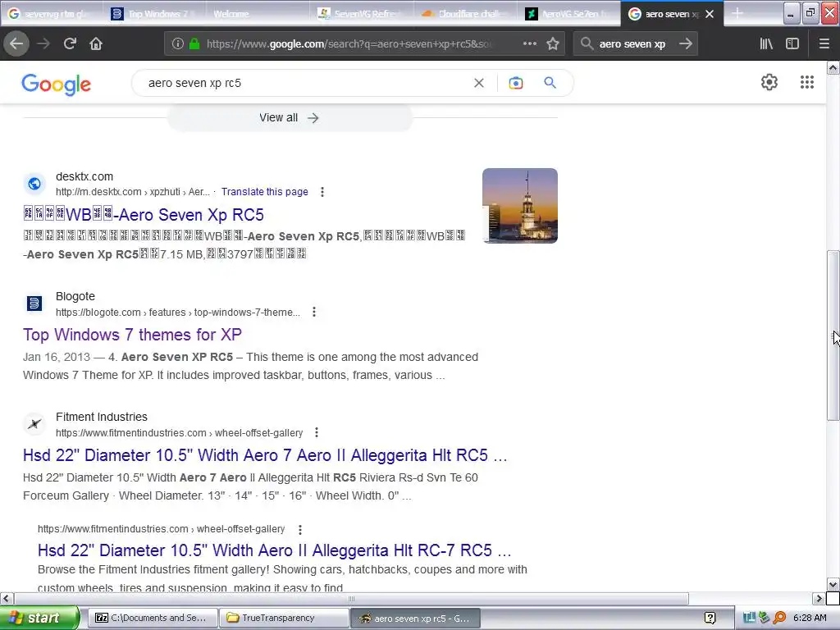Click the horizontal scrollbar thumb

click(351, 598)
